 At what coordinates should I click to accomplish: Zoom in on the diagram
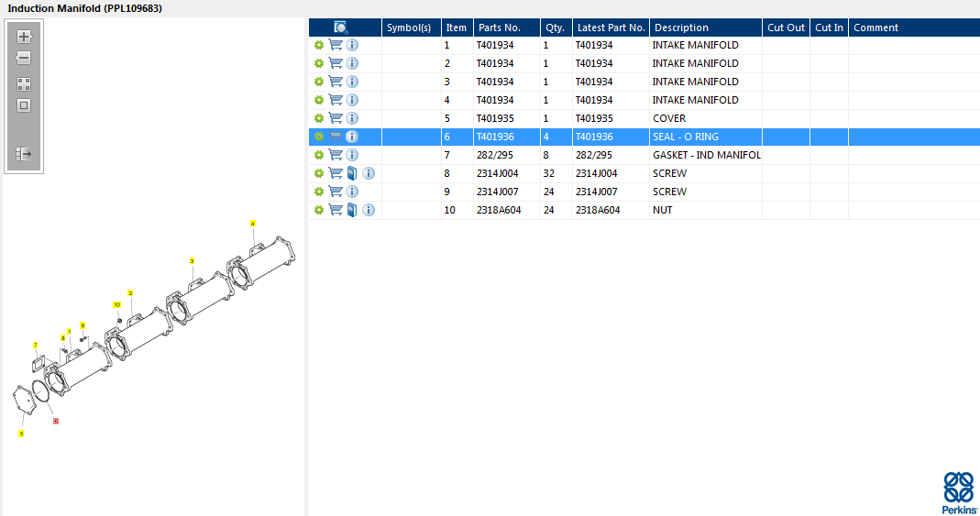coord(24,38)
